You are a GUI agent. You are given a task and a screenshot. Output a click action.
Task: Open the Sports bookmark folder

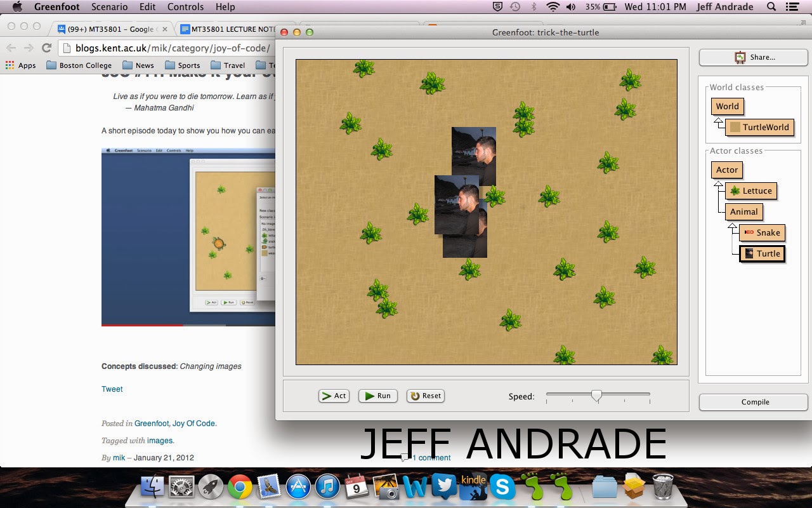183,65
